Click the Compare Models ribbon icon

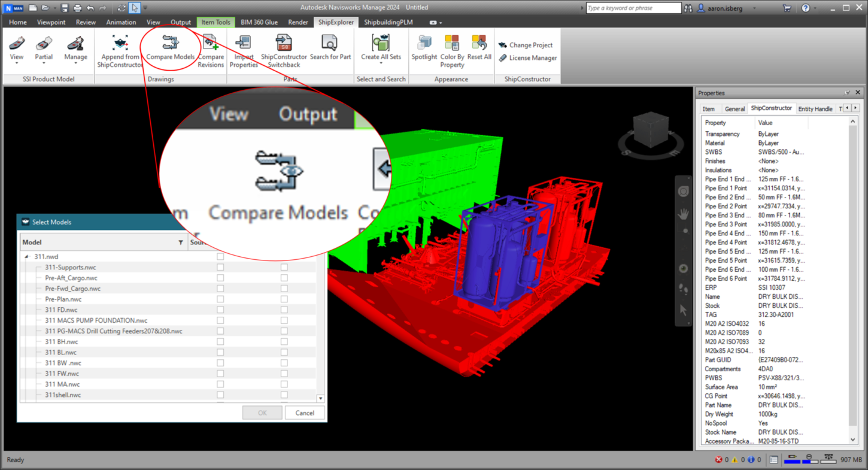[x=170, y=43]
